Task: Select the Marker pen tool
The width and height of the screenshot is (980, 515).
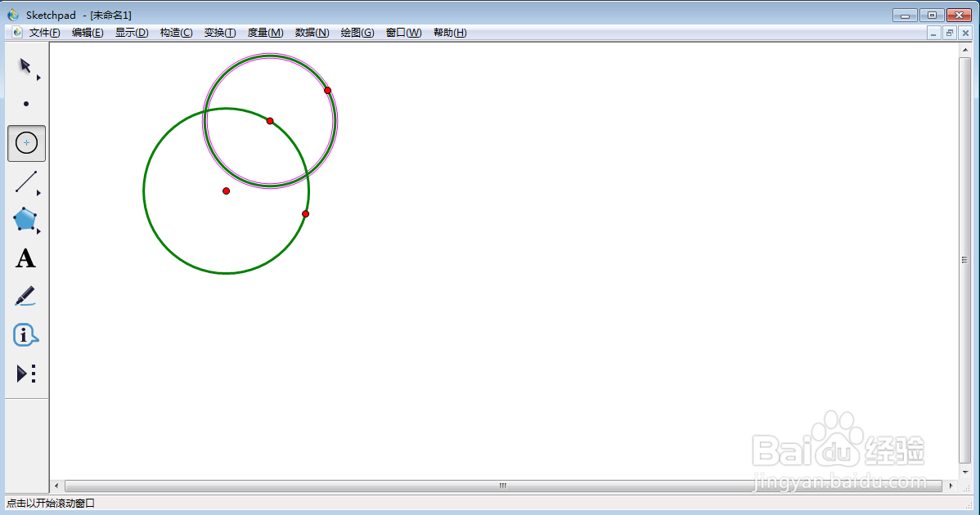Action: pos(25,297)
